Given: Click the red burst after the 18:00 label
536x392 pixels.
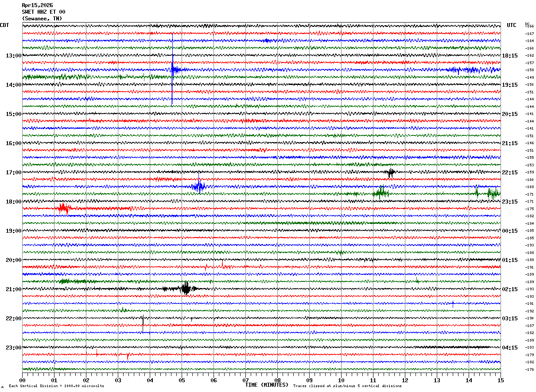Looking at the screenshot, I should [63, 208].
